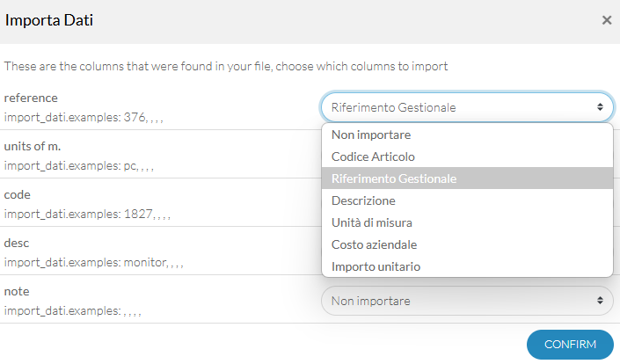Click the code column label
The width and height of the screenshot is (620, 364).
pos(18,194)
